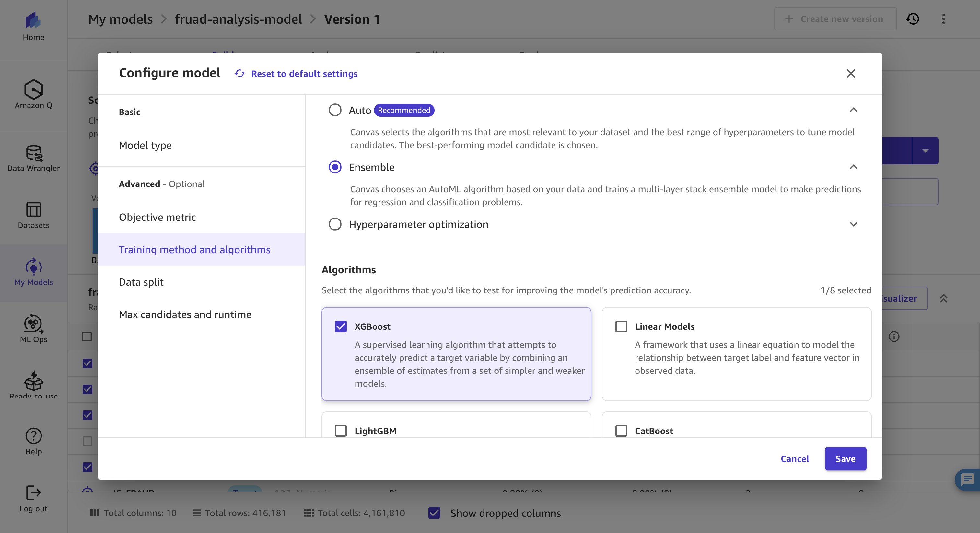The height and width of the screenshot is (533, 980).
Task: Select the Ensemble training method
Action: (335, 167)
